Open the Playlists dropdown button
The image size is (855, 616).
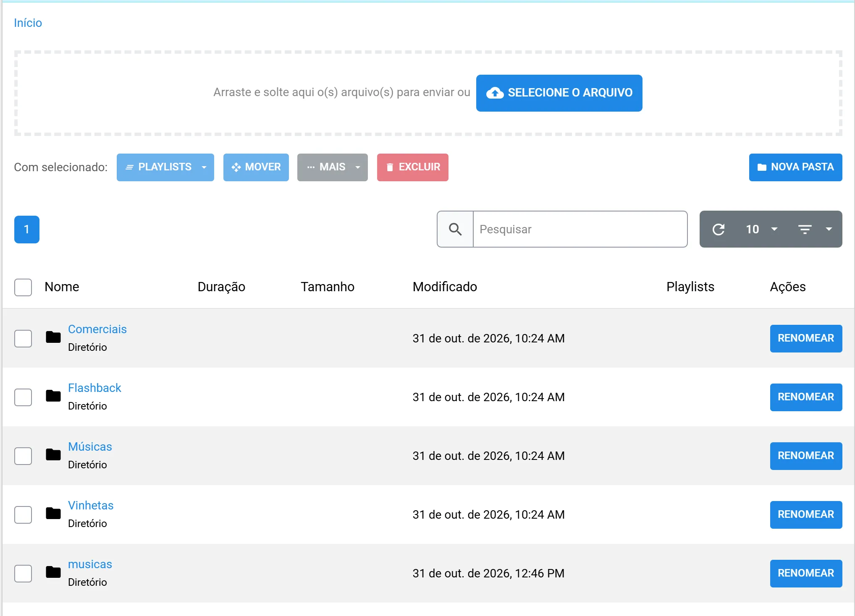click(165, 167)
